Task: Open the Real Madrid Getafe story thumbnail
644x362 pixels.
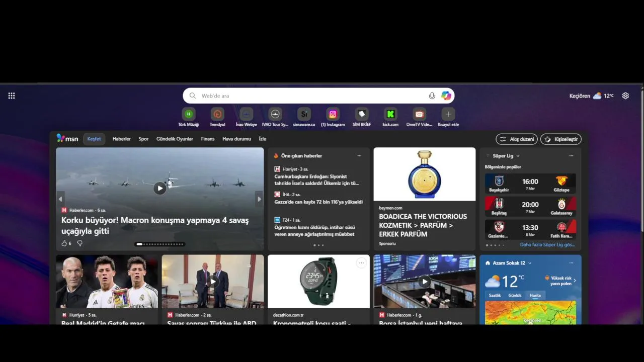Action: click(107, 282)
